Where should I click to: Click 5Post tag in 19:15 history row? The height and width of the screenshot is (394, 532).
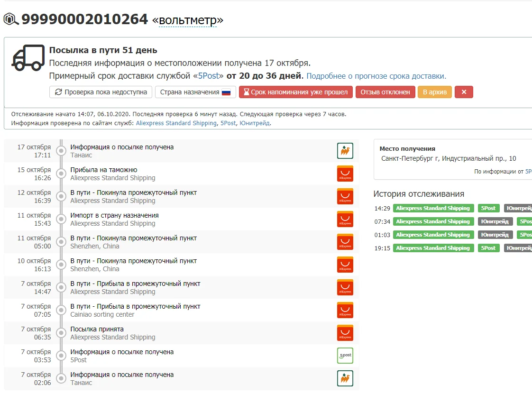[488, 248]
